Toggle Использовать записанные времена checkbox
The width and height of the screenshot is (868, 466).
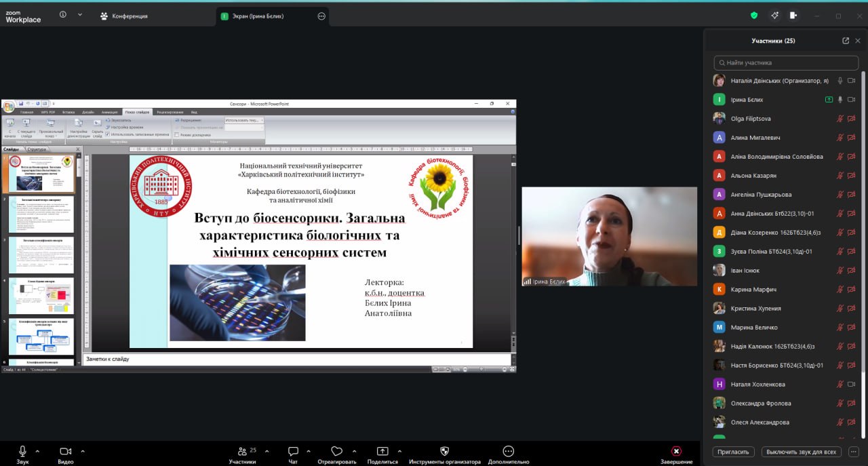[108, 134]
